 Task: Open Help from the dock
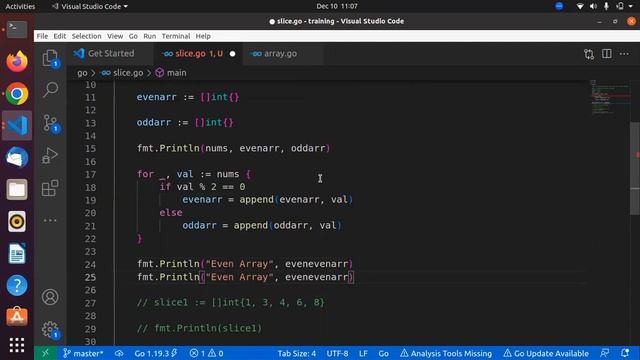point(17,285)
